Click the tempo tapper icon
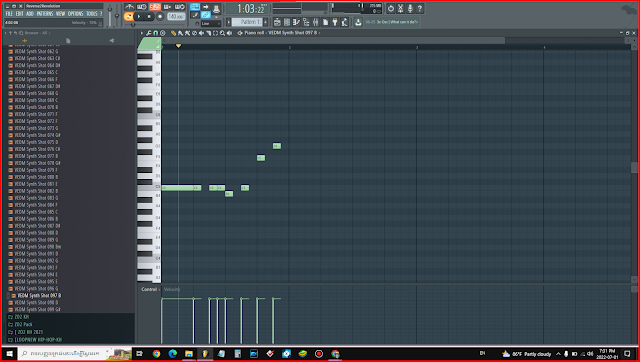This screenshot has height=362, width=640. coord(344,22)
